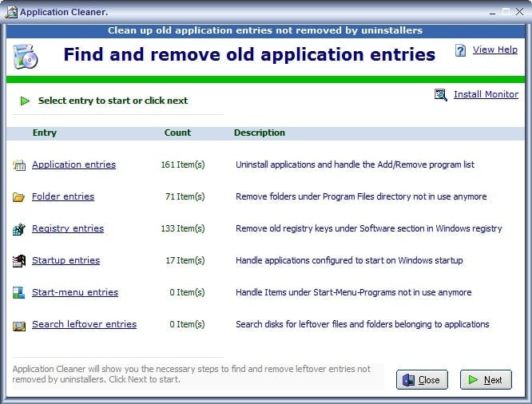Open the View Help link
Image resolution: width=532 pixels, height=404 pixels.
(495, 50)
